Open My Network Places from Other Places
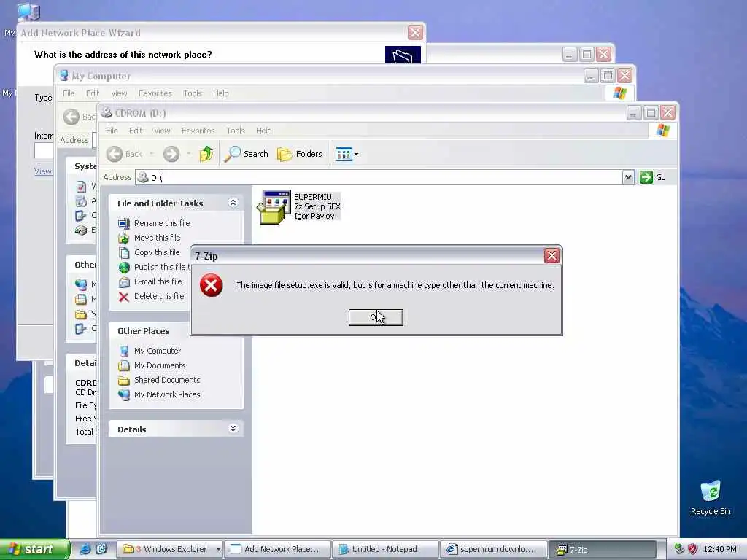747x560 pixels. (x=167, y=394)
